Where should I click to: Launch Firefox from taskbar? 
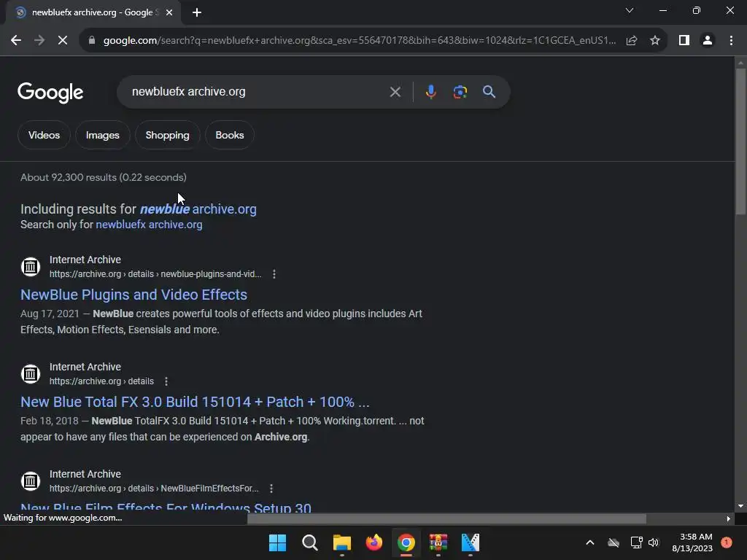pos(374,542)
